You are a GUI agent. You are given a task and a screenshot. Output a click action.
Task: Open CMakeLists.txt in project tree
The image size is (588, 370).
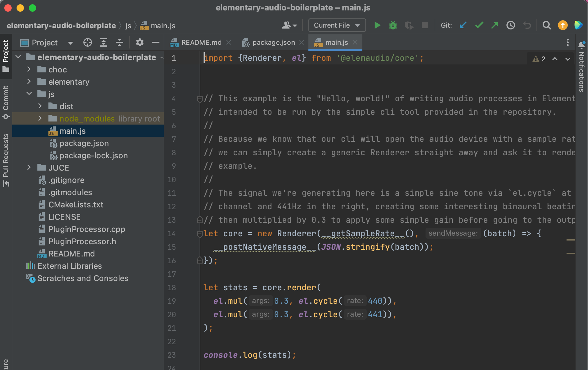(76, 205)
